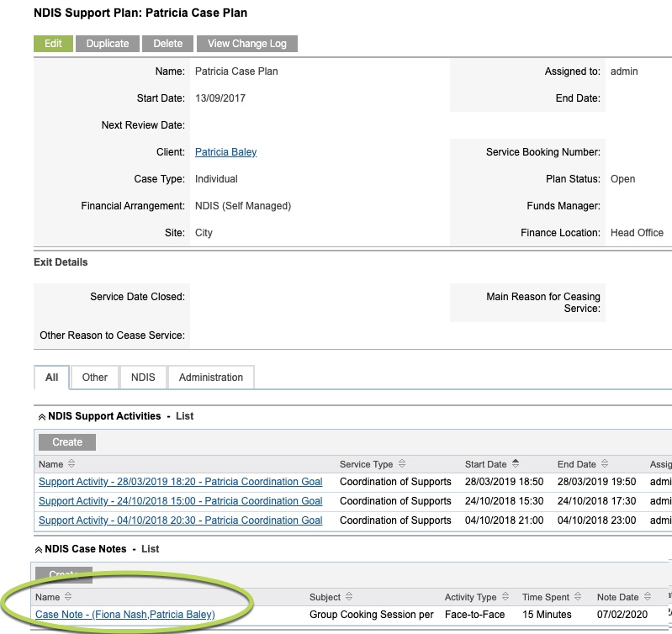The image size is (672, 634).
Task: Open View Change Log
Action: (x=247, y=44)
